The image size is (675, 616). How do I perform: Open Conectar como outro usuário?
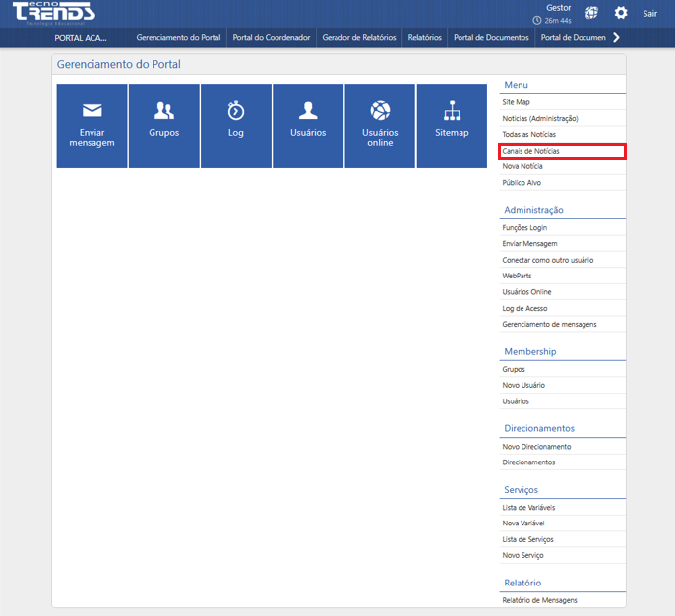(x=547, y=260)
